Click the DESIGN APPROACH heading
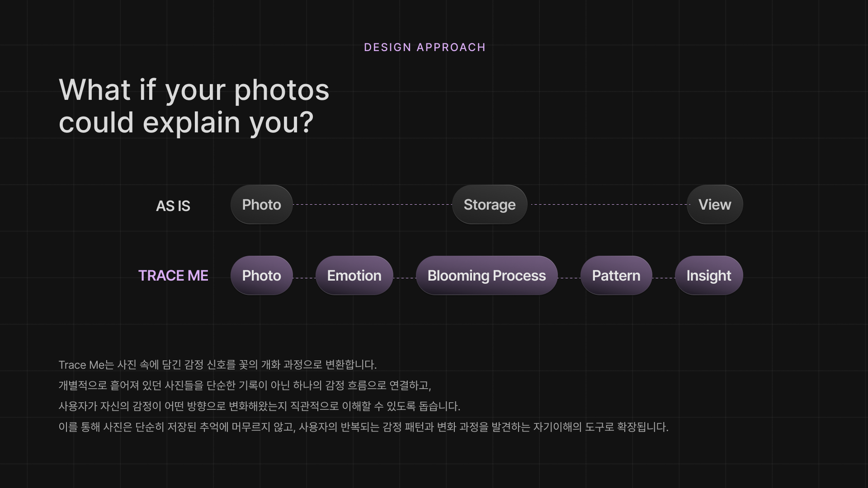This screenshot has width=868, height=488. click(x=425, y=47)
